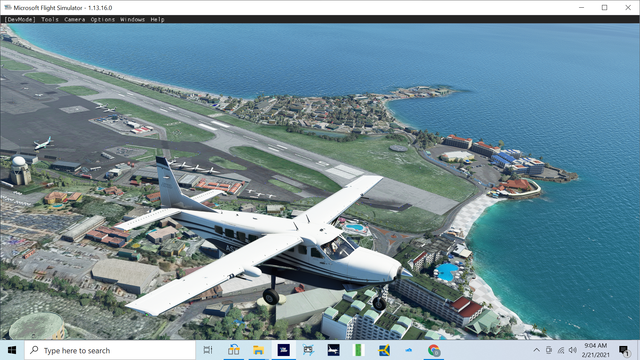Click the small blue cloud taskbar icon

point(408,350)
